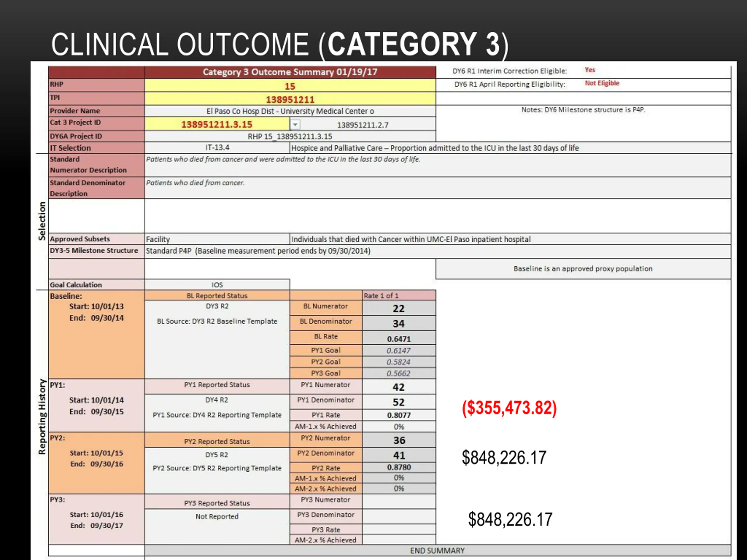
Task: Select 'BL Source: DY3 R2 Baseline Template' text
Action: point(217,321)
